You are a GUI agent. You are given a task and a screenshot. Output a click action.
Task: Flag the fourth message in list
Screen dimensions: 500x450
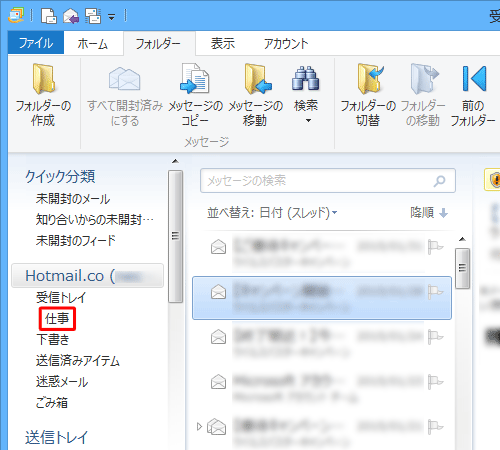[x=435, y=382]
